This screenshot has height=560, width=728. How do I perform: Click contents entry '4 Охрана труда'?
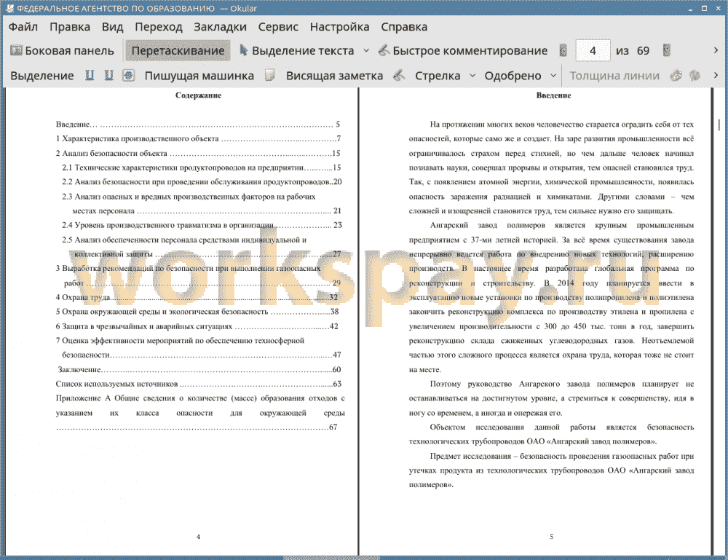point(197,297)
